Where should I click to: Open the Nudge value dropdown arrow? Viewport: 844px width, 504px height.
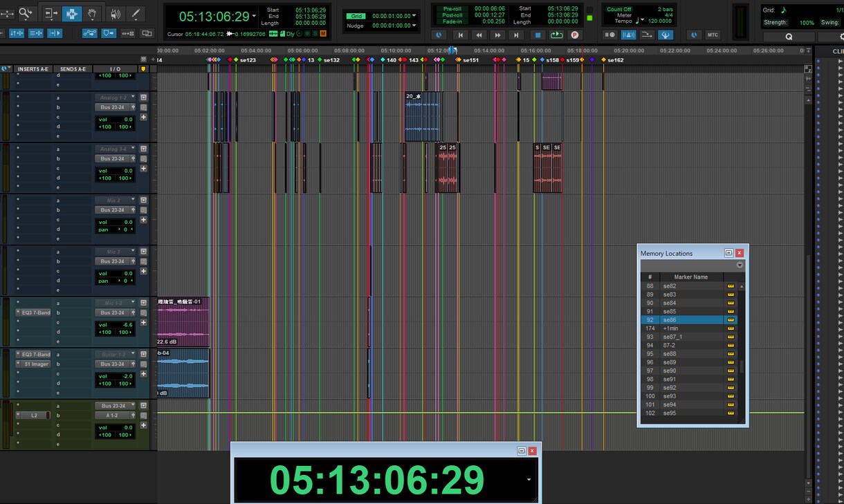click(414, 26)
